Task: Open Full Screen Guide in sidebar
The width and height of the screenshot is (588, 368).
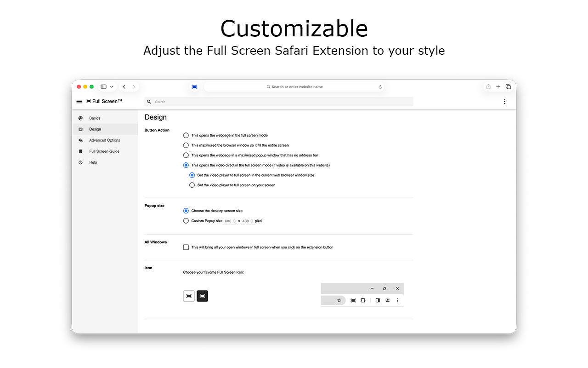Action: 105,151
